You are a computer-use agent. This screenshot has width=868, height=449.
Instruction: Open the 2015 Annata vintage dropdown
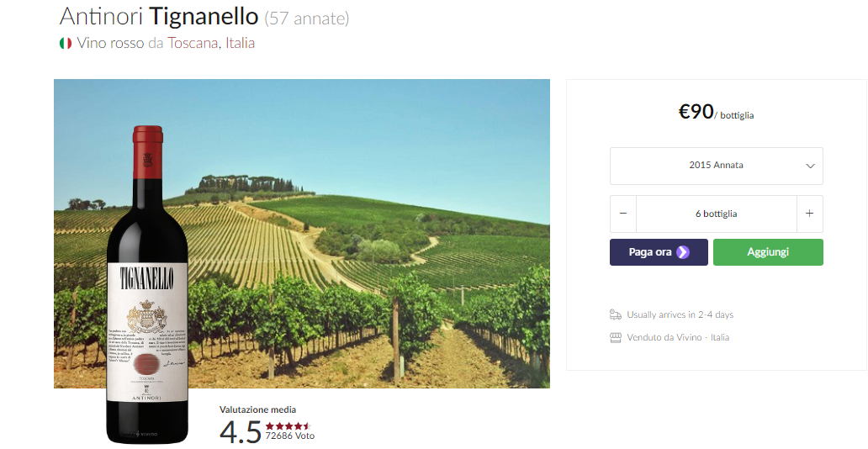[716, 166]
